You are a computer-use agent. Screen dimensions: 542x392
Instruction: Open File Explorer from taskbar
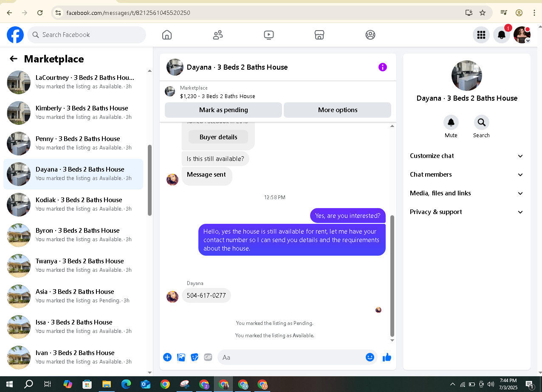tap(107, 384)
